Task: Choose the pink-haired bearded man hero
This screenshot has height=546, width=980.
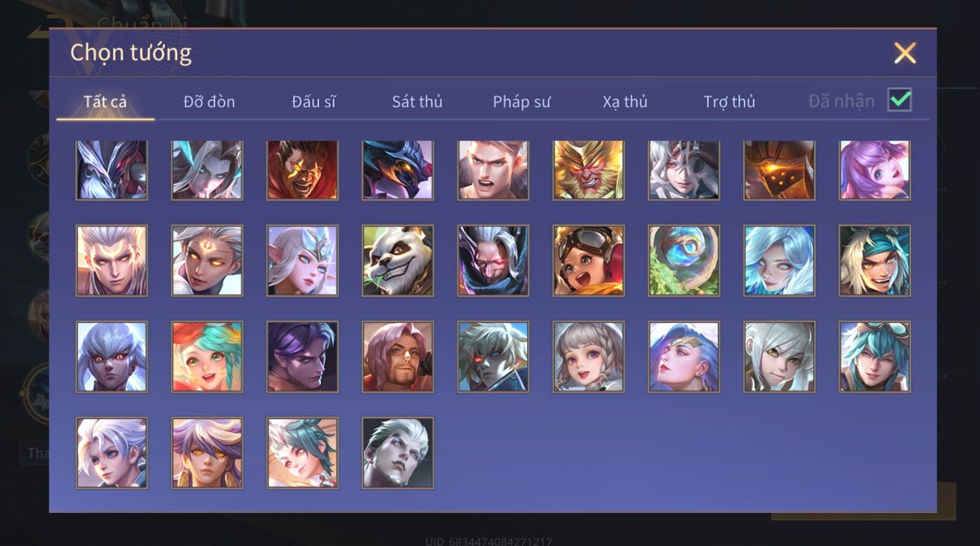Action: click(x=398, y=357)
